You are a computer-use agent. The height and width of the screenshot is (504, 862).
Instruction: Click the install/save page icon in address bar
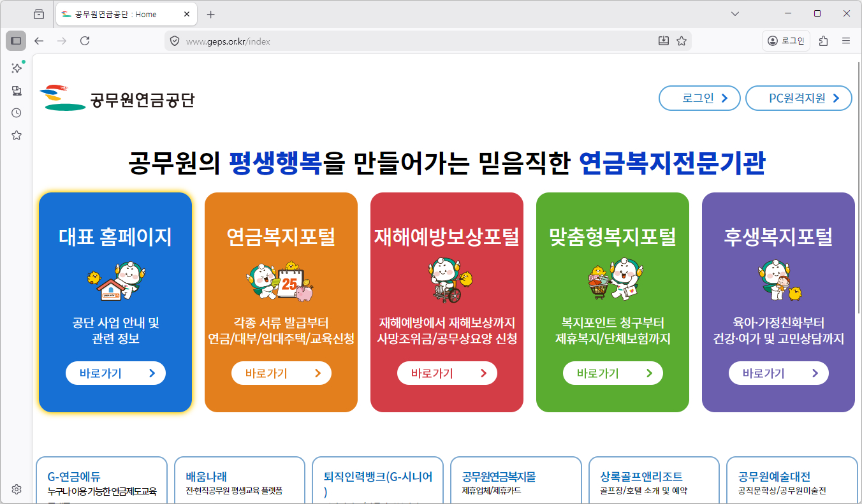pyautogui.click(x=664, y=41)
